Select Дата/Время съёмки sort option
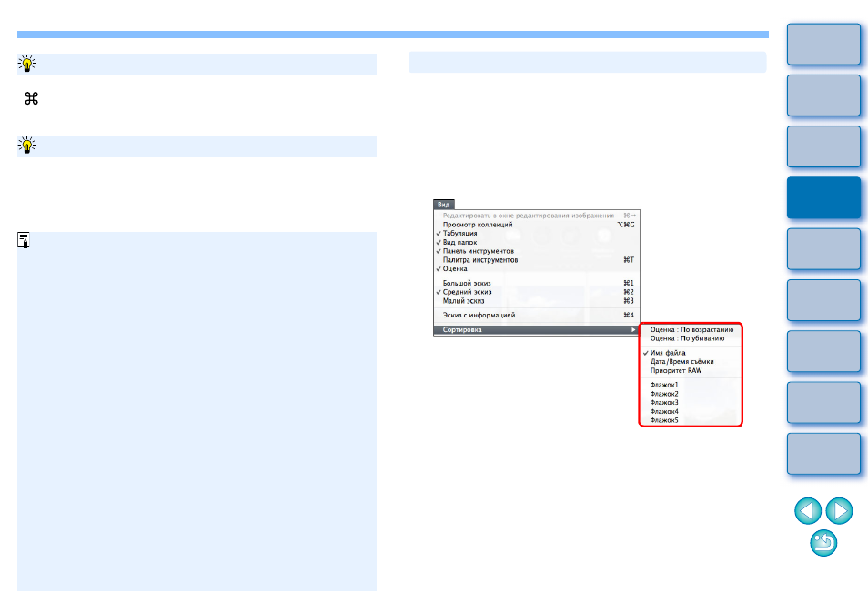The width and height of the screenshot is (868, 613). (x=691, y=362)
